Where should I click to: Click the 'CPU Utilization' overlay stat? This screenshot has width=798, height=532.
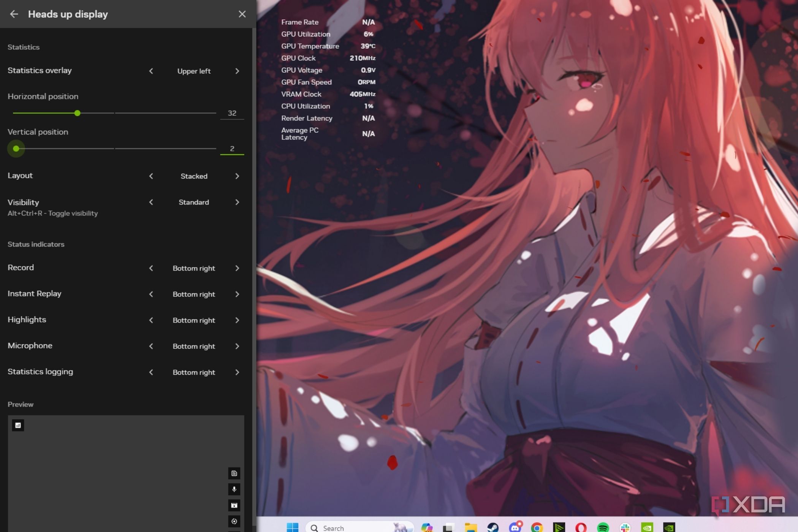pyautogui.click(x=328, y=106)
